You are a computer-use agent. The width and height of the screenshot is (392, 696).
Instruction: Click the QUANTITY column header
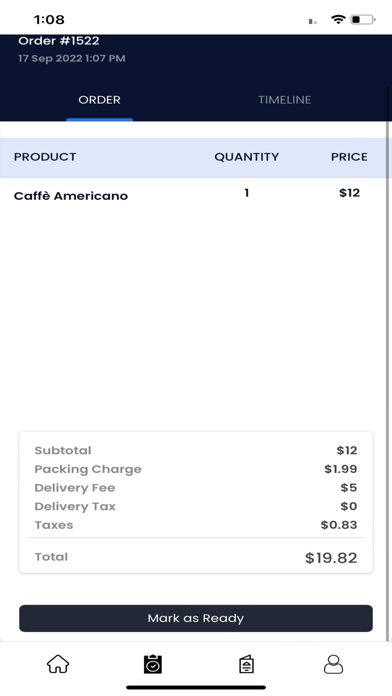point(246,157)
